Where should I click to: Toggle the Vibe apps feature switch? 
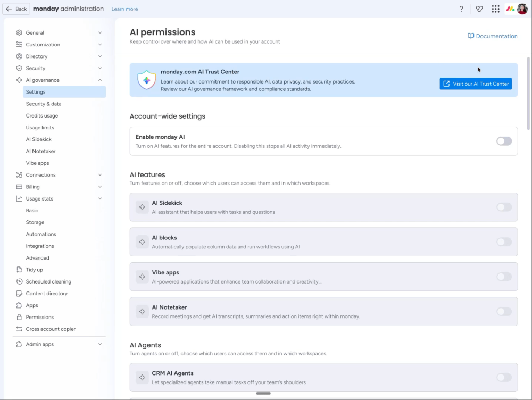[x=504, y=277]
